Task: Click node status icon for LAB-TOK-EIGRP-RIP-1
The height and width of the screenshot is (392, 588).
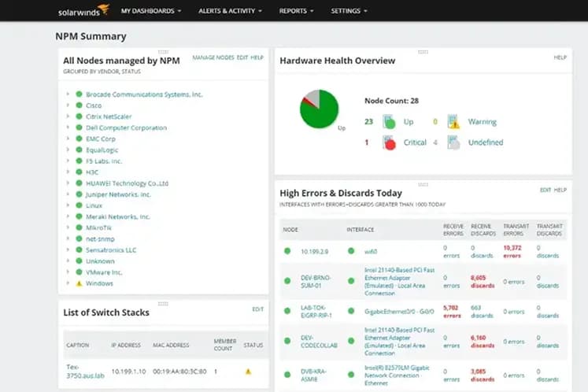Action: 287,311
